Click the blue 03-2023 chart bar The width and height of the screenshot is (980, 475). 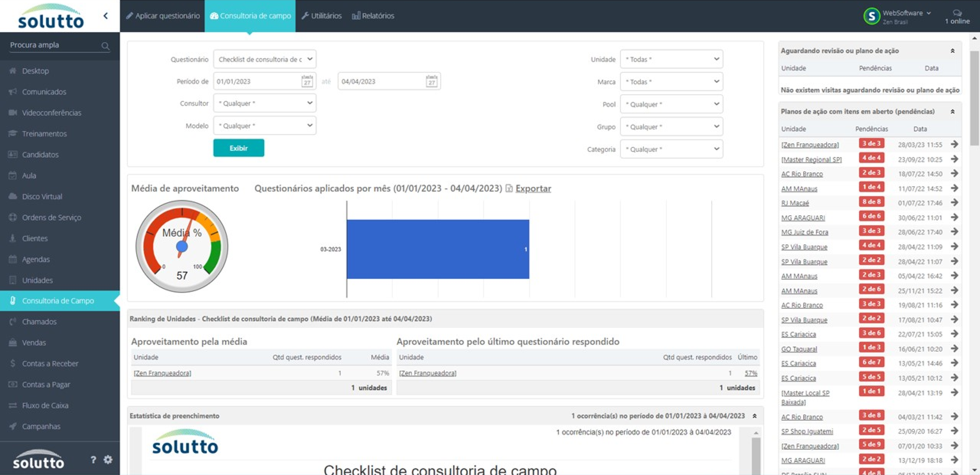pos(438,249)
